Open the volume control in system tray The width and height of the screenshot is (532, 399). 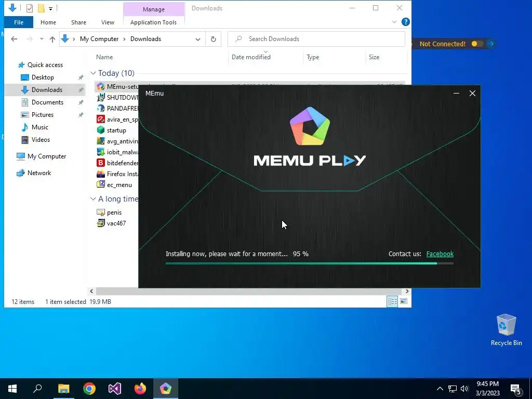pos(464,389)
